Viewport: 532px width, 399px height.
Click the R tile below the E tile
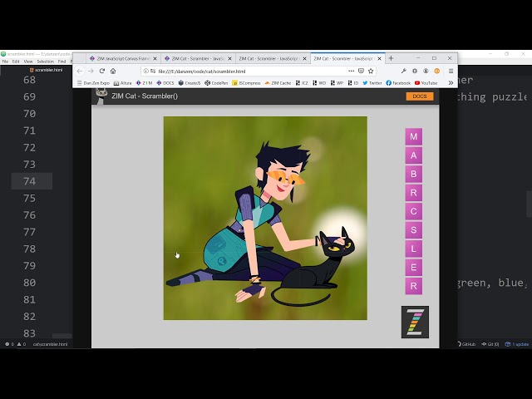pyautogui.click(x=414, y=286)
